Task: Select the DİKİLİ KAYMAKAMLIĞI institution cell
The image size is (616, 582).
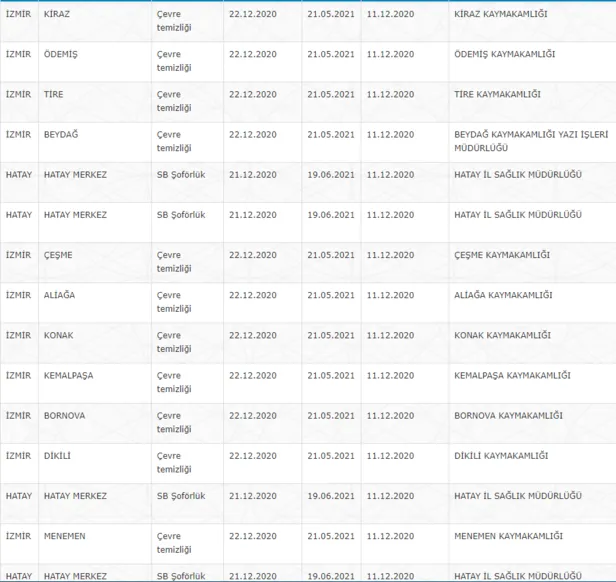Action: click(x=500, y=455)
